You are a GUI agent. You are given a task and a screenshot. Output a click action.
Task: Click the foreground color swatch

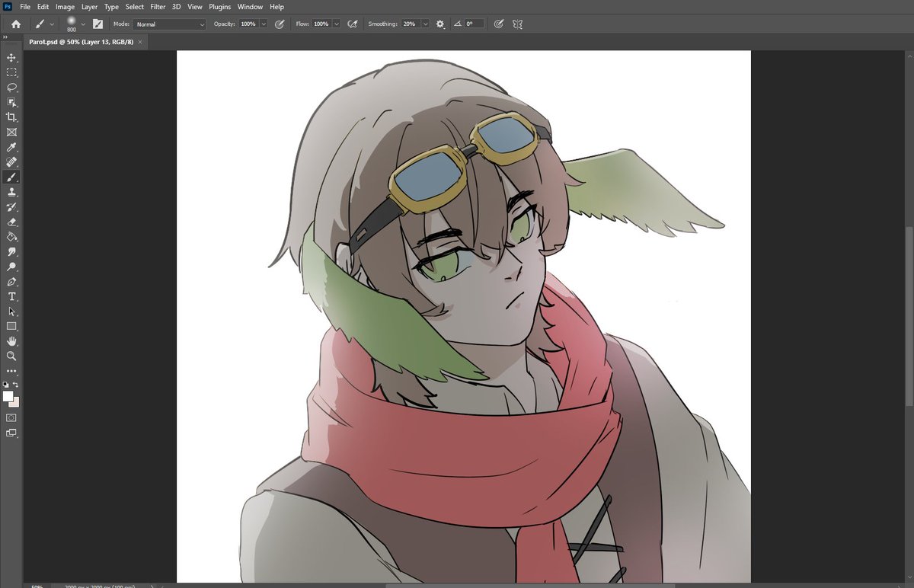click(8, 397)
